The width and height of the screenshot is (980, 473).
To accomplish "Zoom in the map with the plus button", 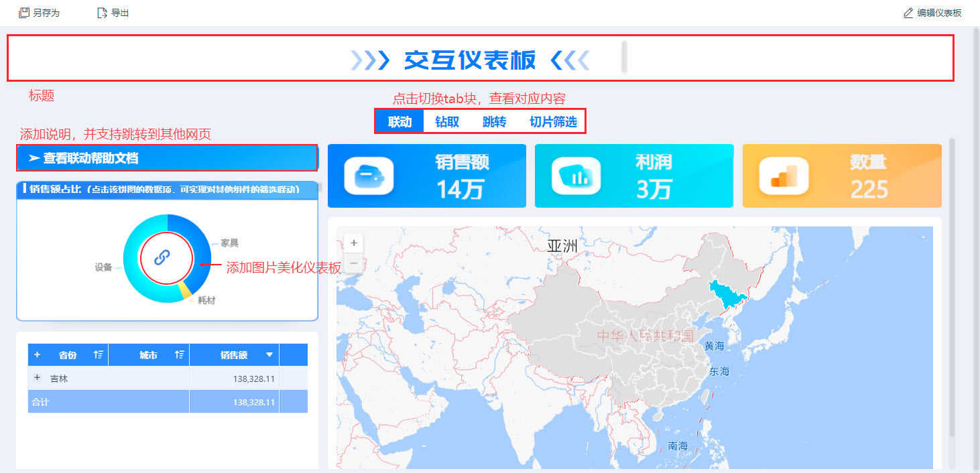I will tap(354, 243).
